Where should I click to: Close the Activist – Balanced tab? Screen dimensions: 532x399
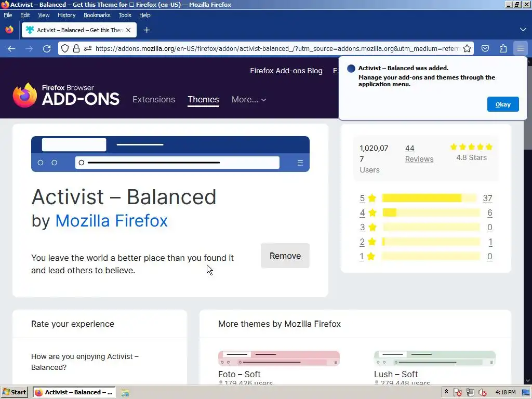pyautogui.click(x=128, y=30)
